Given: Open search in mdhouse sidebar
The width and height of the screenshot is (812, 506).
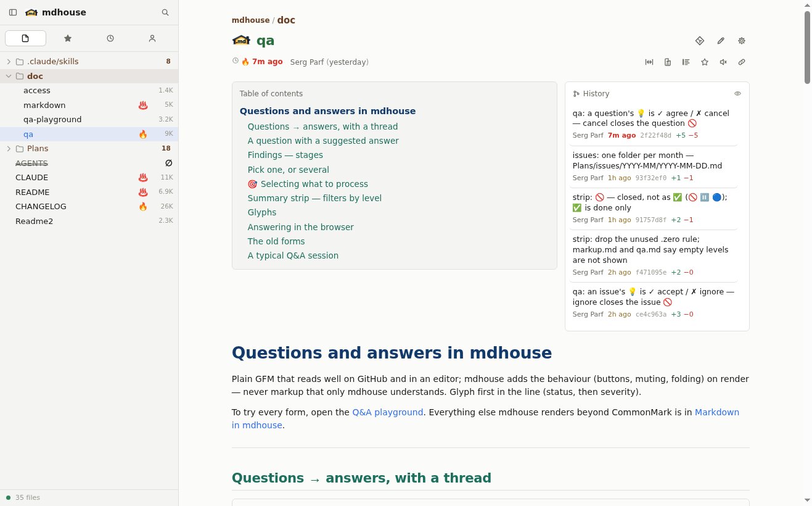Looking at the screenshot, I should coord(165,12).
